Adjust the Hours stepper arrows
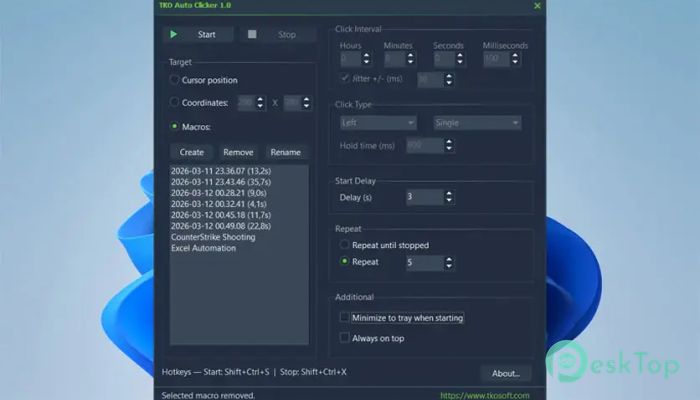Screen dimensions: 700x400 pos(366,58)
